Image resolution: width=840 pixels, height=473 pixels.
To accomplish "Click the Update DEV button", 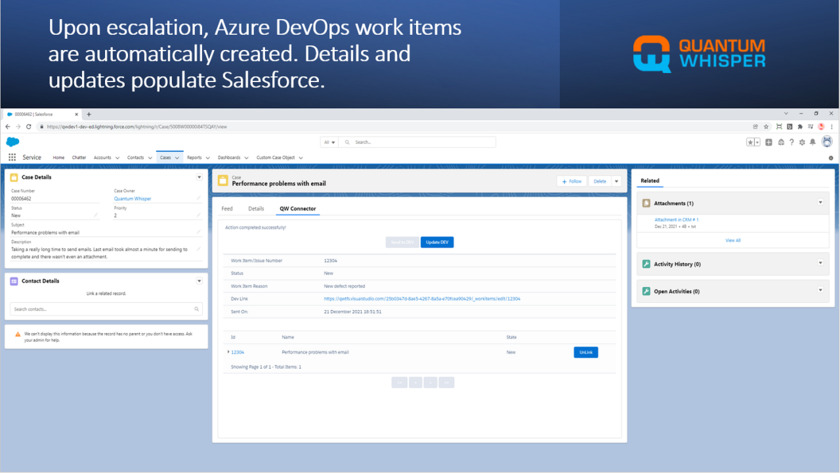I will (x=437, y=242).
